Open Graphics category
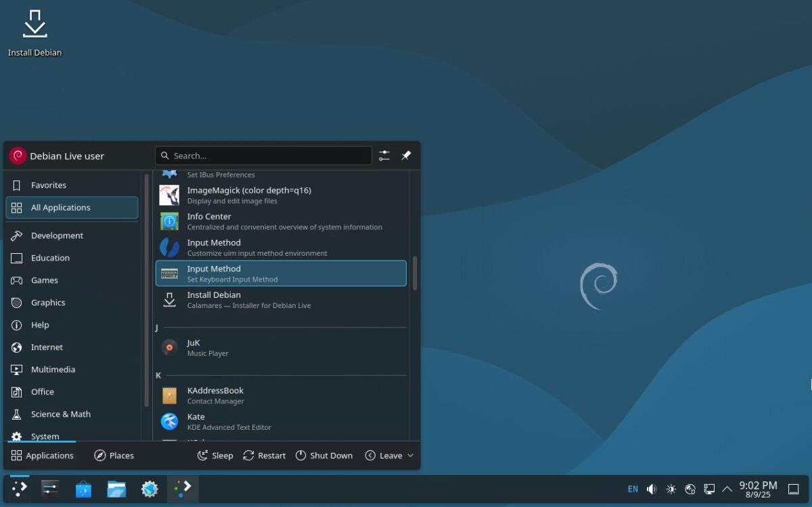The width and height of the screenshot is (812, 507). [72, 303]
